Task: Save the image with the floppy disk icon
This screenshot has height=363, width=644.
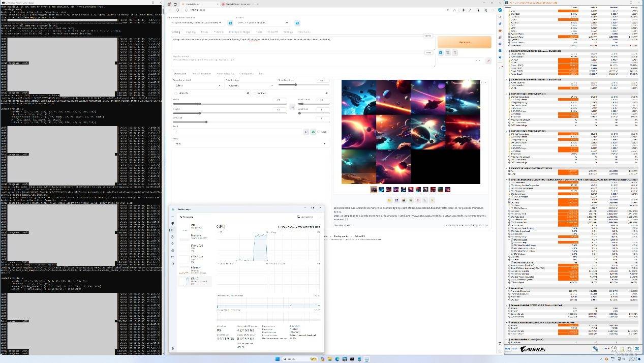Action: [x=396, y=200]
